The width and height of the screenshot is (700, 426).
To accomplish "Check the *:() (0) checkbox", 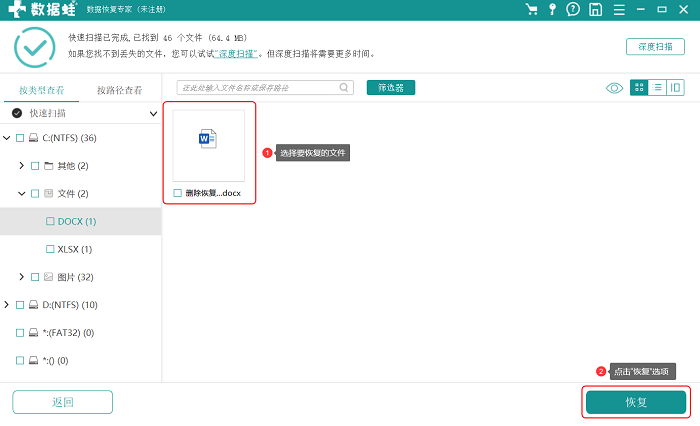I will [x=20, y=360].
